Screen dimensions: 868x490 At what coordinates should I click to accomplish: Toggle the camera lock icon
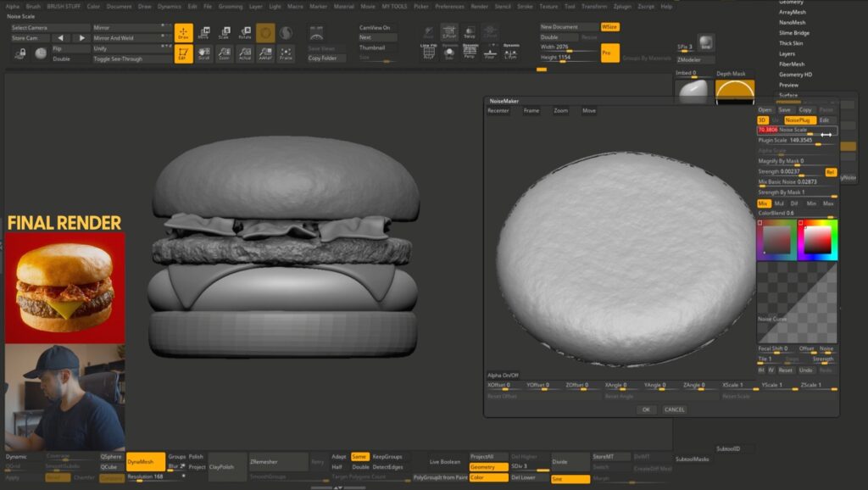20,53
